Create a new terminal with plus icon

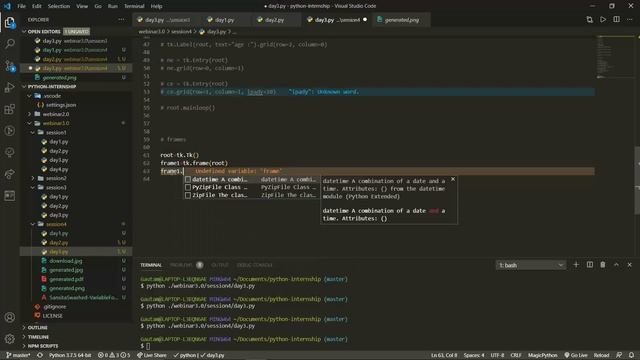coord(576,265)
